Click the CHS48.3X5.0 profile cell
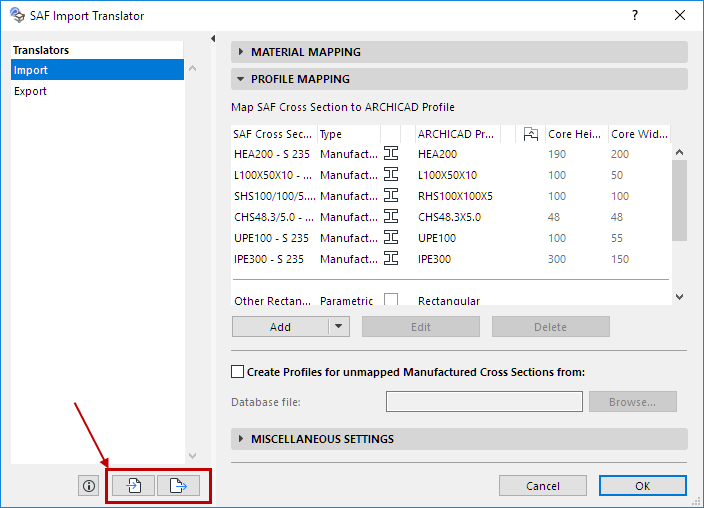704x508 pixels. 449,217
